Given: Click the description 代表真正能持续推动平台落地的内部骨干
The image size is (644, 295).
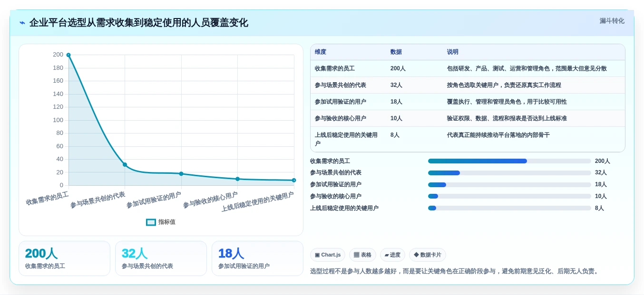Looking at the screenshot, I should click(498, 135).
